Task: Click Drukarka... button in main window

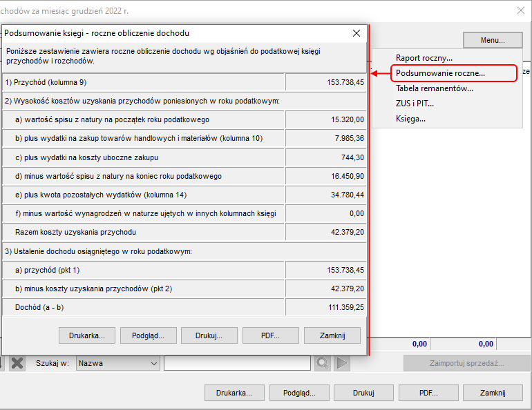Action: coord(234,393)
